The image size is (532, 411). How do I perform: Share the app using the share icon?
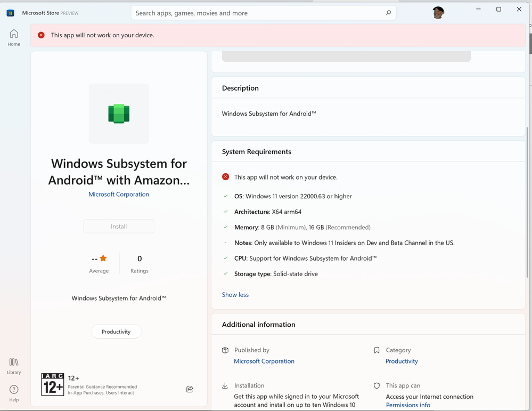click(189, 389)
